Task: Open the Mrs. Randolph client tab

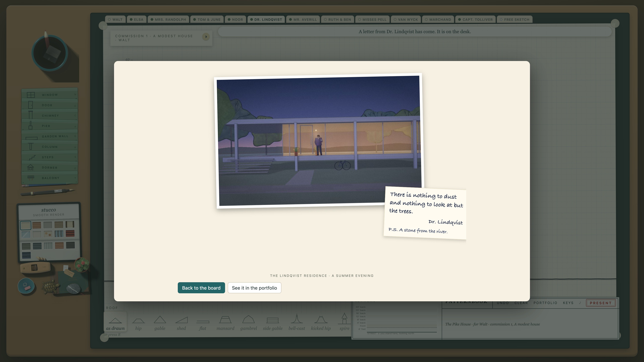Action: [168, 19]
